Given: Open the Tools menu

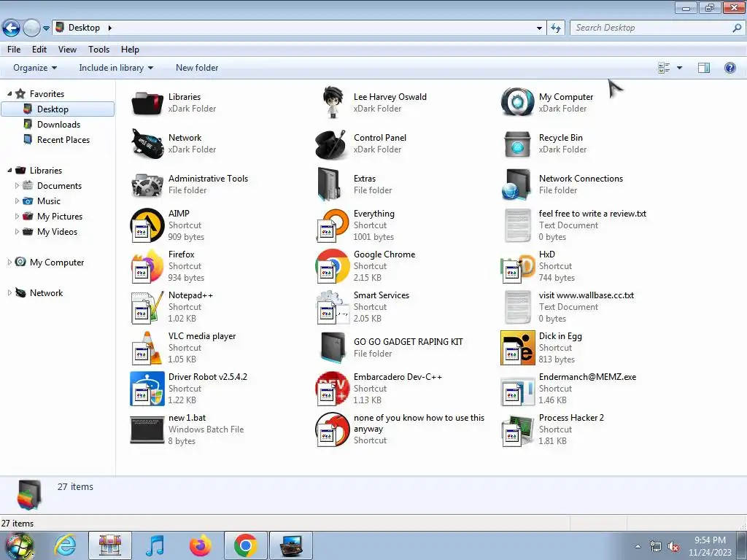Looking at the screenshot, I should coord(98,50).
